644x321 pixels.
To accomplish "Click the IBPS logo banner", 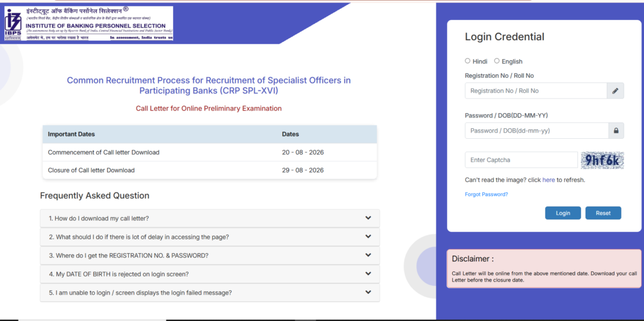I will [x=88, y=23].
